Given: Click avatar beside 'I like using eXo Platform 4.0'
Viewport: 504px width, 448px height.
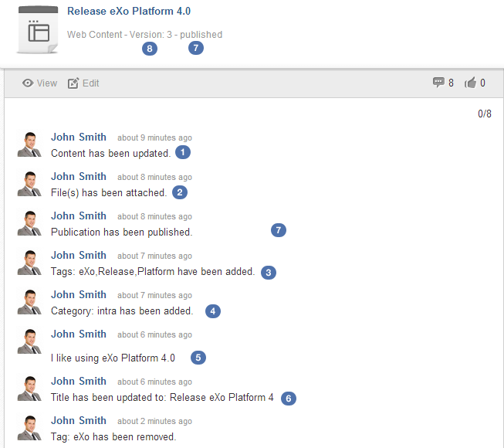Looking at the screenshot, I should pos(29,341).
